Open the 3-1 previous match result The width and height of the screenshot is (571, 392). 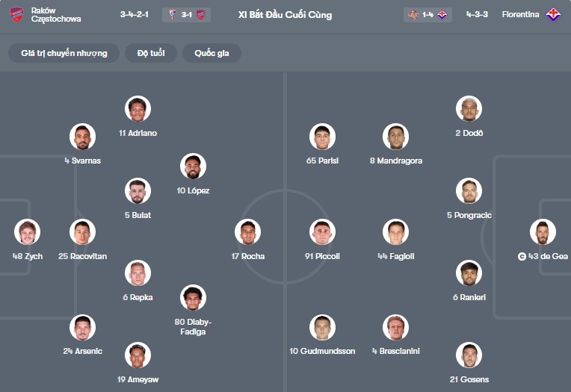(186, 15)
